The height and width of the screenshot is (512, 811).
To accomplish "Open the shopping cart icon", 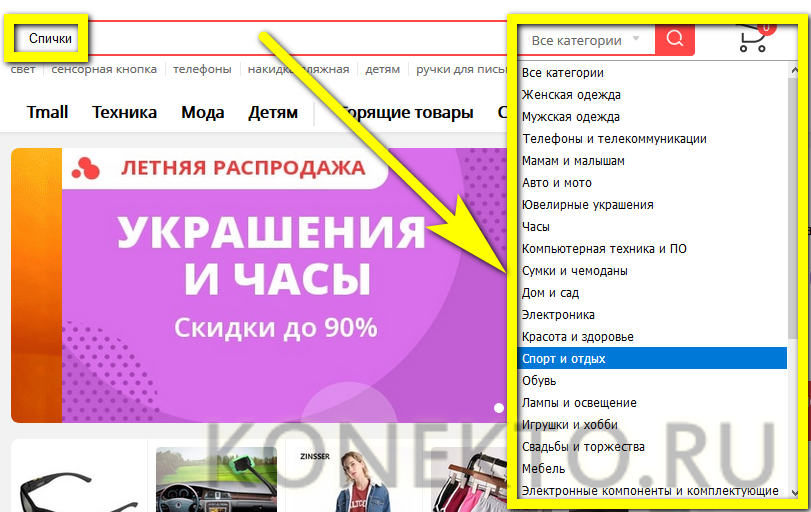I will [x=753, y=38].
